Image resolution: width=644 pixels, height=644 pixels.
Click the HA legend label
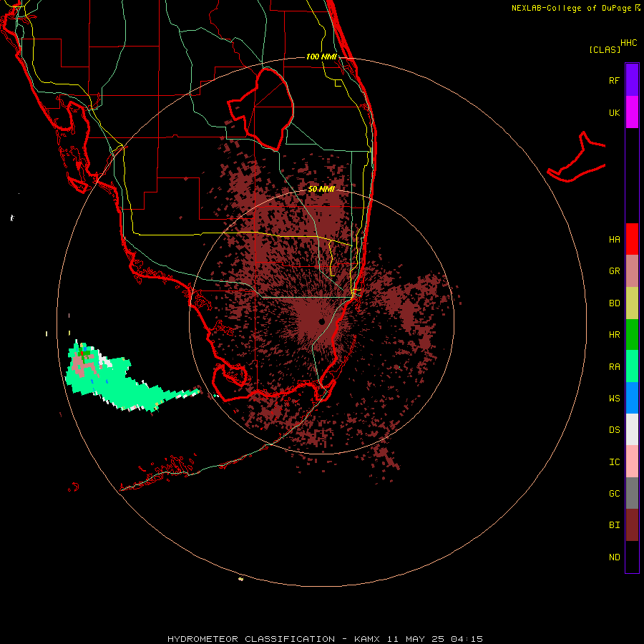614,240
